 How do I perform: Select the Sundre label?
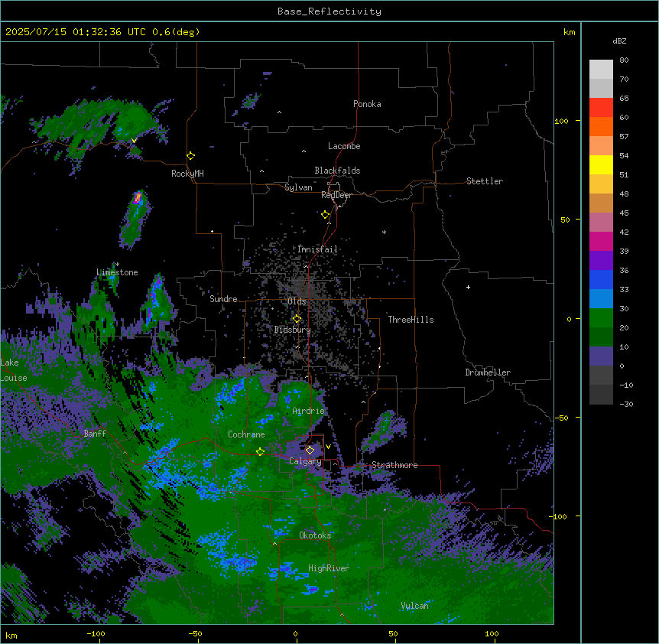pos(223,299)
